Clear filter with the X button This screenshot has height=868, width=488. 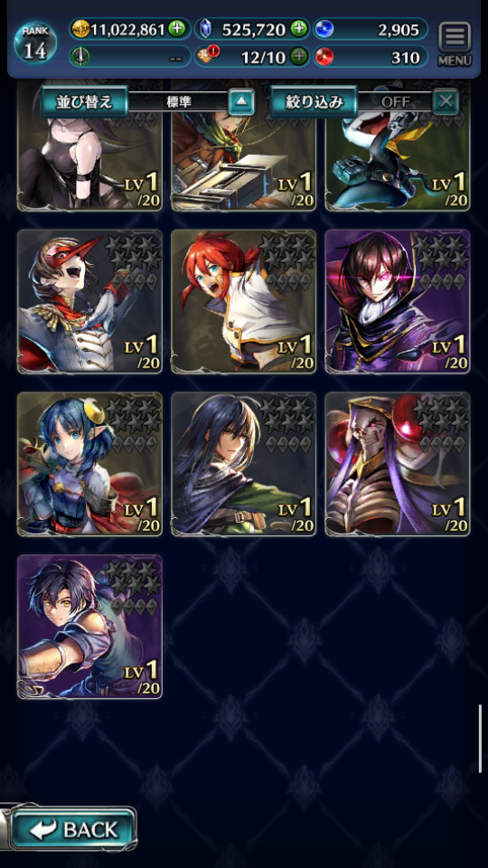point(446,102)
